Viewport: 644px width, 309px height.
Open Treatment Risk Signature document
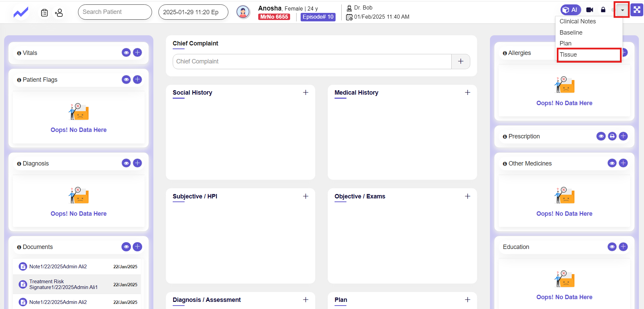(x=63, y=284)
